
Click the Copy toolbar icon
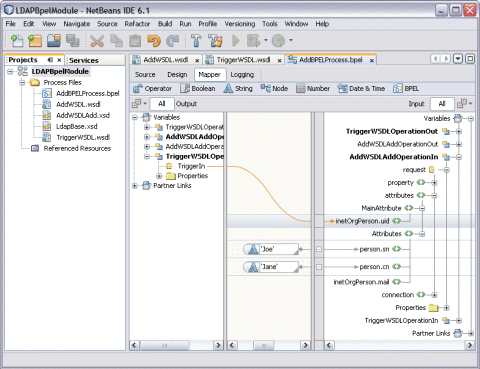tap(116, 41)
